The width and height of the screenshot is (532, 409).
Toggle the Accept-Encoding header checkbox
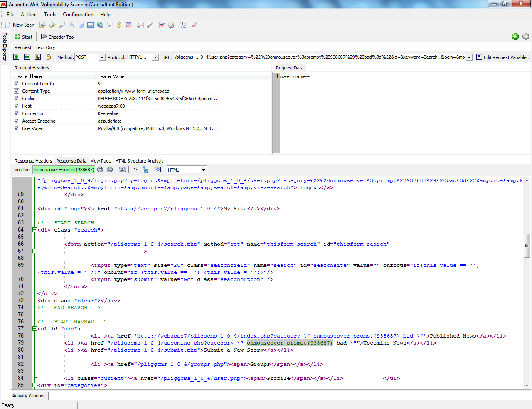(17, 121)
